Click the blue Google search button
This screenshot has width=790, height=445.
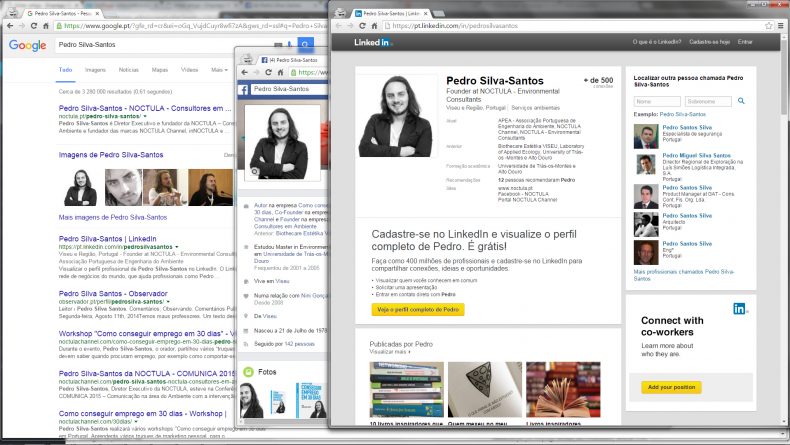pyautogui.click(x=305, y=44)
